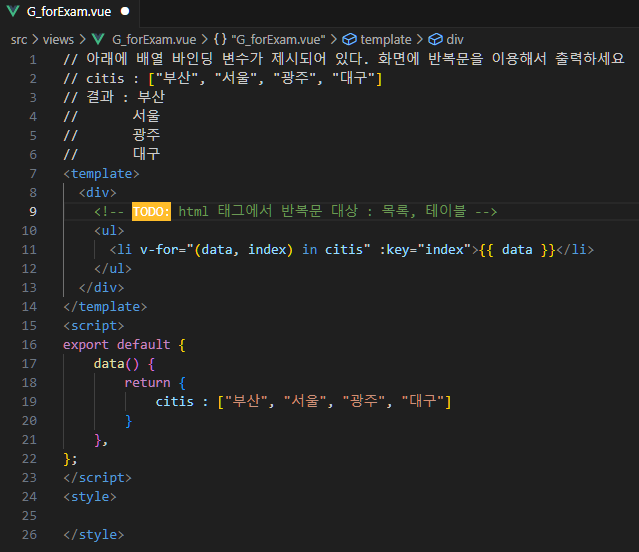Image resolution: width=639 pixels, height=552 pixels.
Task: Click the closing </script> tag
Action: (97, 477)
